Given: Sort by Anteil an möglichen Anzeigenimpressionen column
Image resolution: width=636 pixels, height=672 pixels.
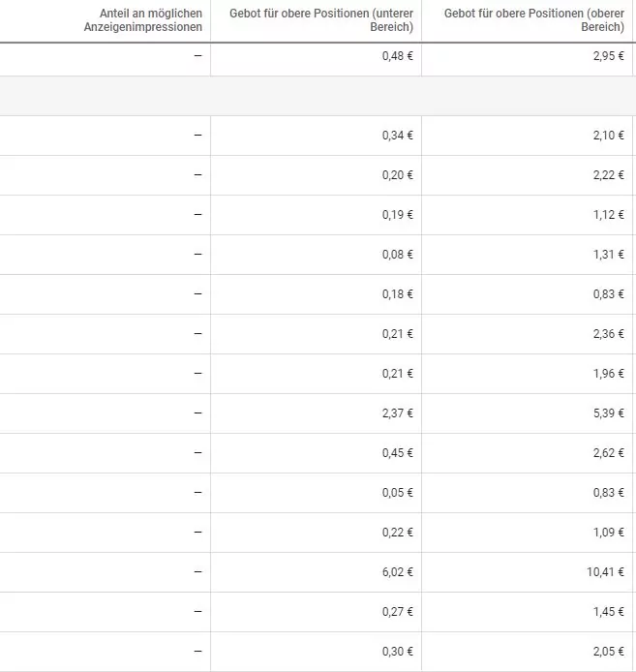Looking at the screenshot, I should (142, 20).
